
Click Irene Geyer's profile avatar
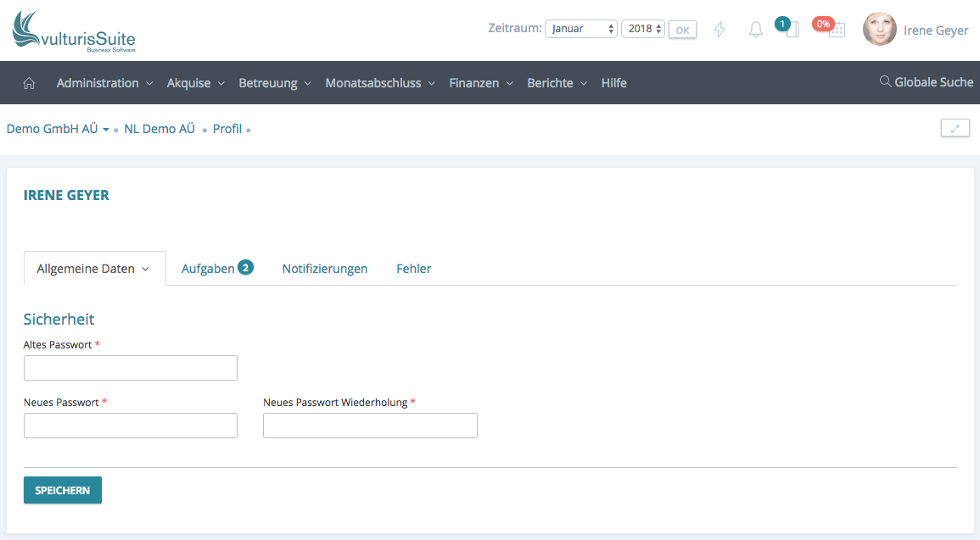[879, 30]
